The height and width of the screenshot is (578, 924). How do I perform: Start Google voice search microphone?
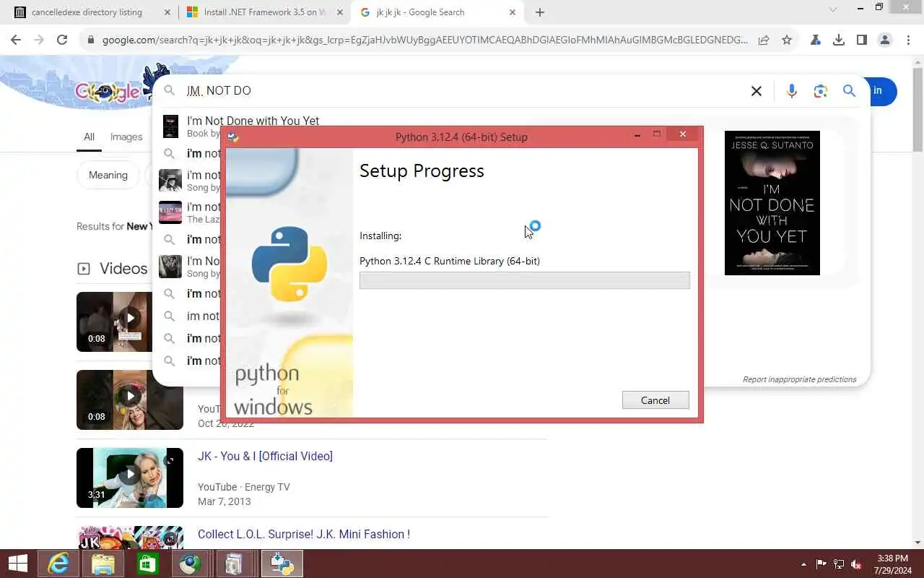pos(792,91)
